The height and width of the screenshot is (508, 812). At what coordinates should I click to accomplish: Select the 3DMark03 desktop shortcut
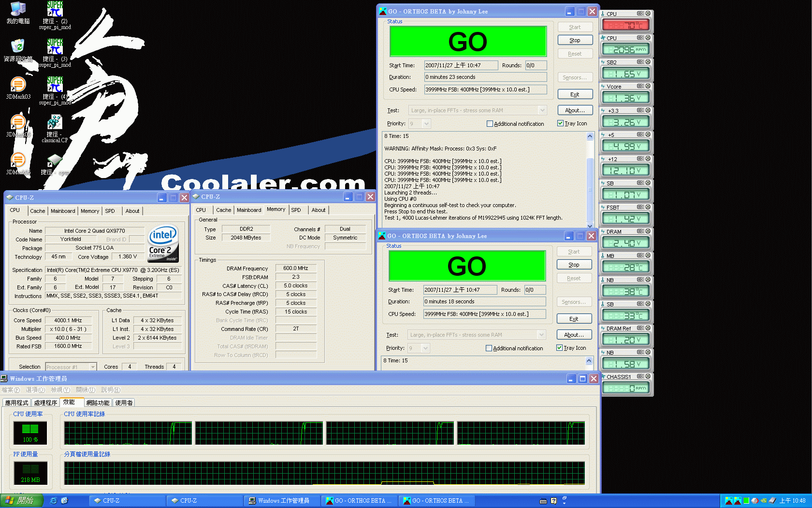tap(18, 88)
